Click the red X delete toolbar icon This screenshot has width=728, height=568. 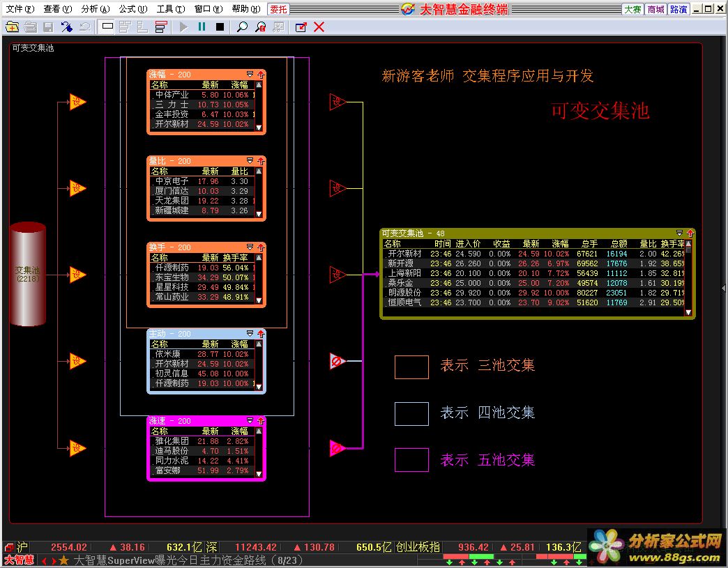(319, 27)
